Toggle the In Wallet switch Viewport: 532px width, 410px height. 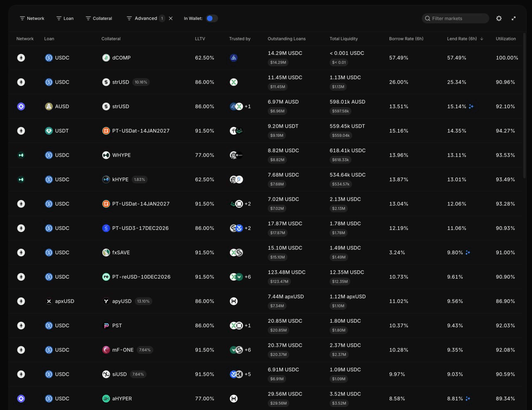(212, 18)
